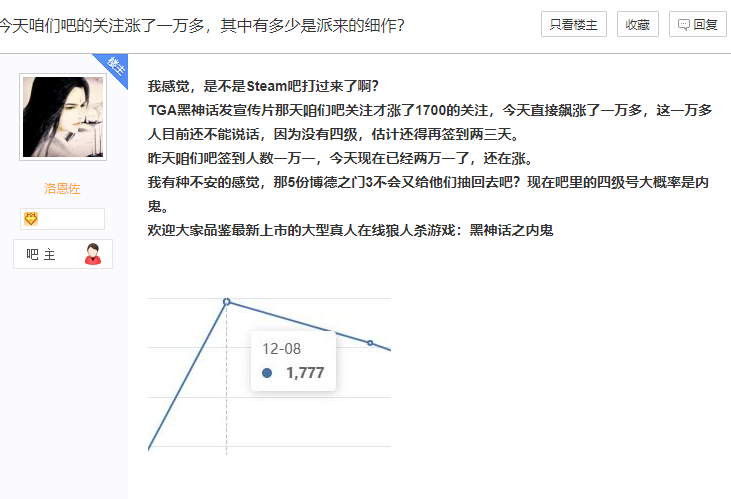
Task: Click the thread title text
Action: pos(202,25)
